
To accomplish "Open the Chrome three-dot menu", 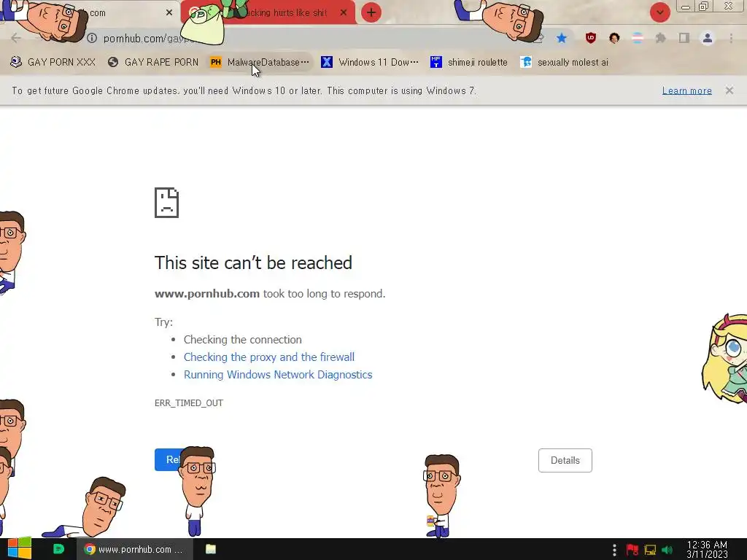I will pyautogui.click(x=731, y=38).
